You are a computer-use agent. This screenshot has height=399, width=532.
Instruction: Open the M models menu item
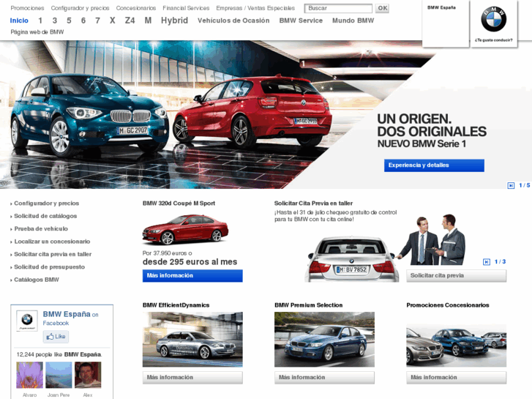click(x=148, y=20)
